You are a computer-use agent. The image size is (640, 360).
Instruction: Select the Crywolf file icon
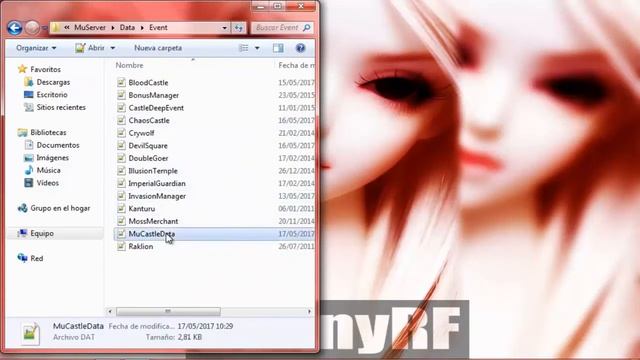click(121, 133)
